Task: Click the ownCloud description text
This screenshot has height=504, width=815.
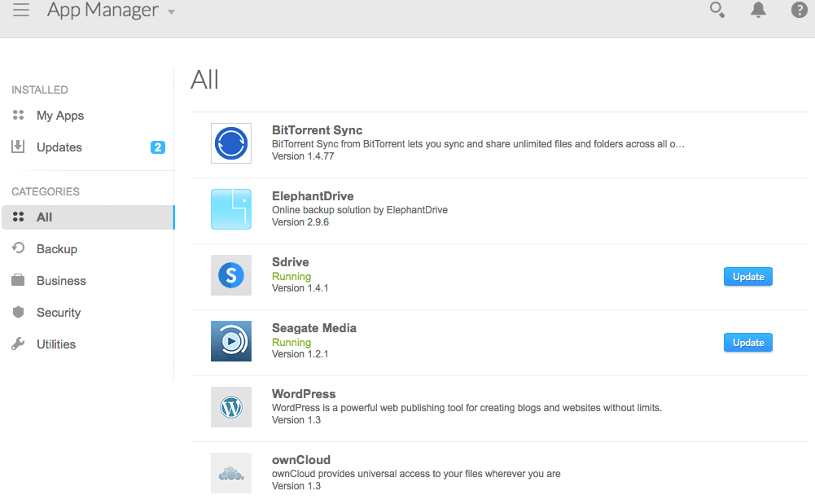Action: (416, 474)
